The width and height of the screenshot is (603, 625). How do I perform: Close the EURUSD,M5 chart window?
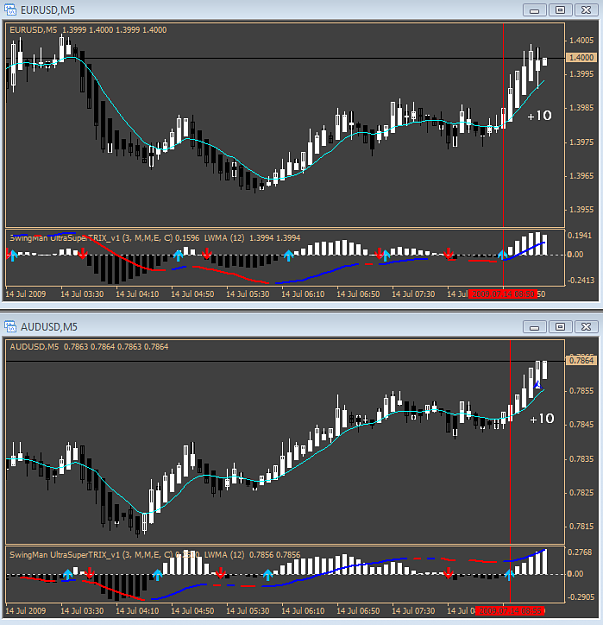click(586, 10)
